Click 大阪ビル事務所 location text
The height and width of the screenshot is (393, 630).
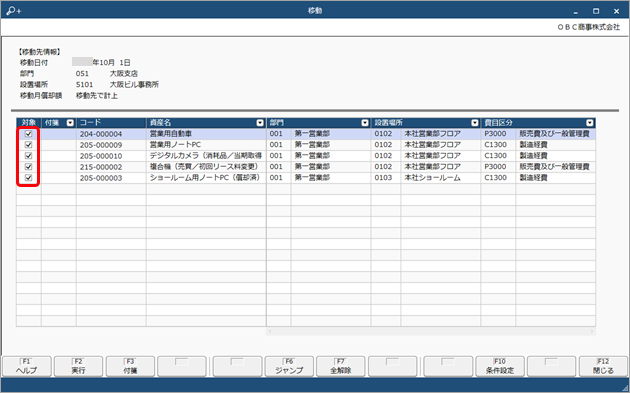(134, 84)
